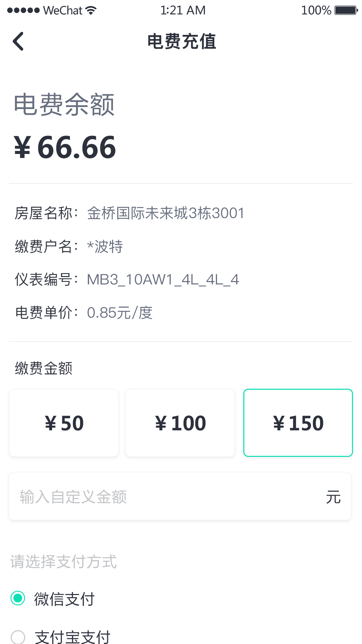Tap the cellular signal dots
Image resolution: width=362 pixels, height=644 pixels.
click(x=23, y=10)
